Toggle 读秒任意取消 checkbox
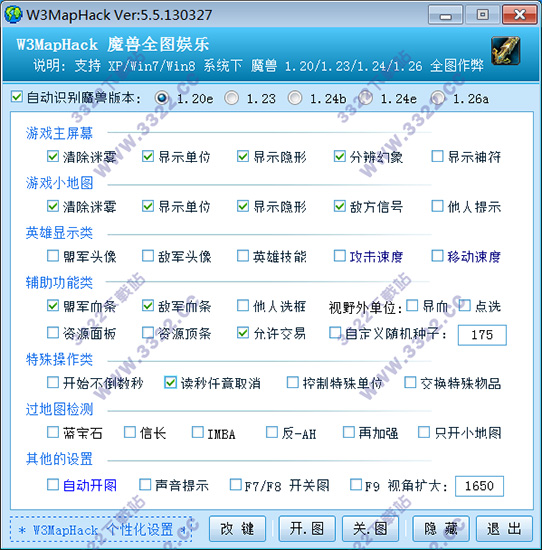542x550 pixels. click(170, 382)
